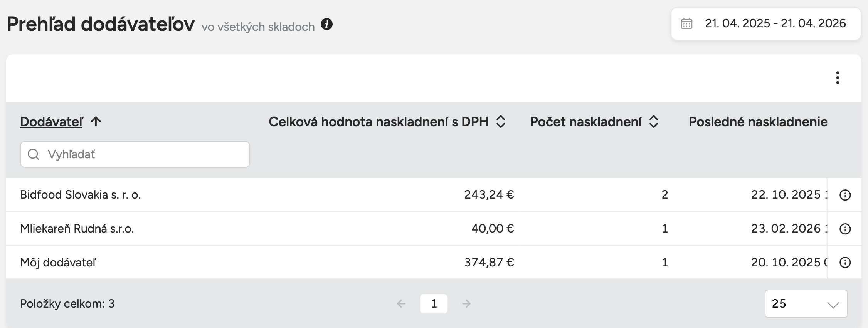Viewport: 868px width, 328px height.
Task: Click the search magnifier icon
Action: (34, 154)
